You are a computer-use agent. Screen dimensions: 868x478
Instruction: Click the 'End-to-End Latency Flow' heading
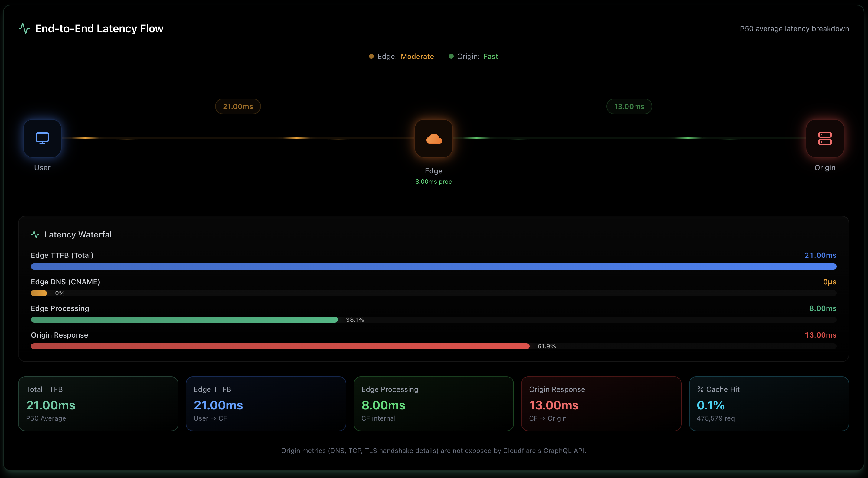point(99,29)
